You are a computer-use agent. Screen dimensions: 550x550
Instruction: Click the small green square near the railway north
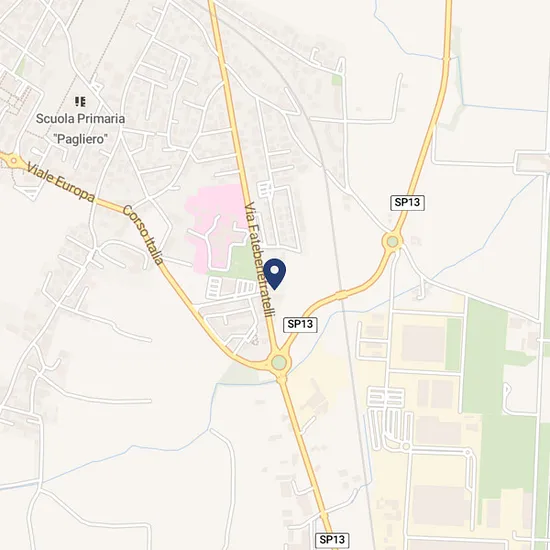pos(337,80)
